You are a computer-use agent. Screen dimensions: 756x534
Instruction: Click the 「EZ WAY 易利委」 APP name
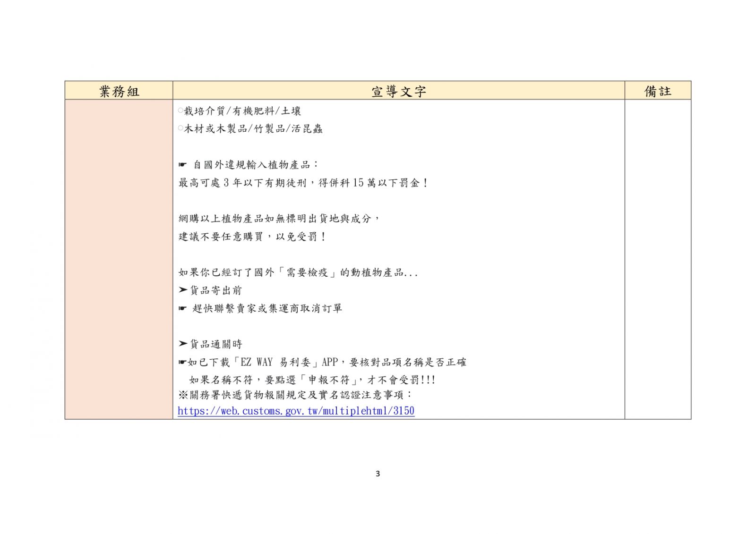(x=275, y=363)
